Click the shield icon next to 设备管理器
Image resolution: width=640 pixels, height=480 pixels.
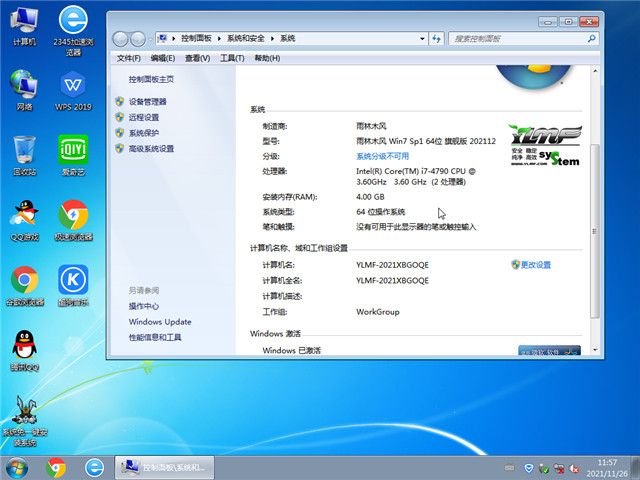point(120,101)
